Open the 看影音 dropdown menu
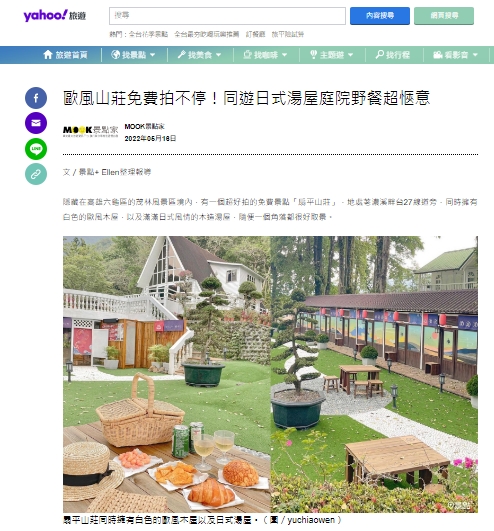494x531 pixels. [x=456, y=55]
